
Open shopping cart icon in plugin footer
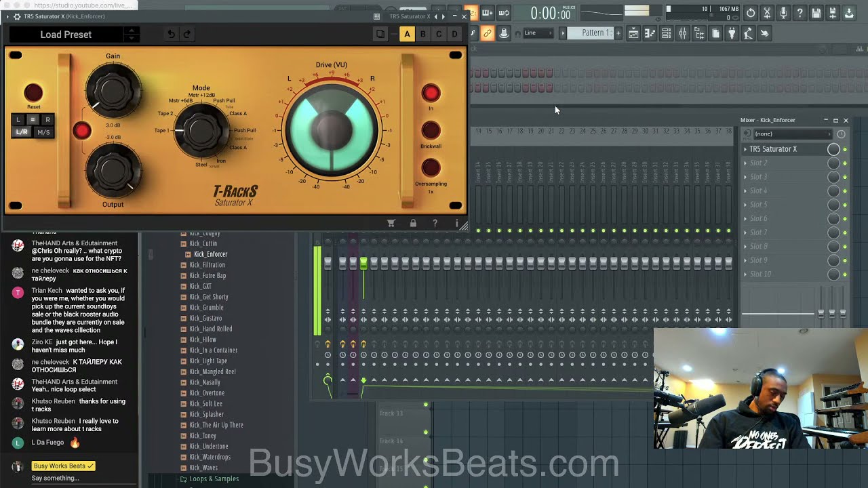point(391,223)
